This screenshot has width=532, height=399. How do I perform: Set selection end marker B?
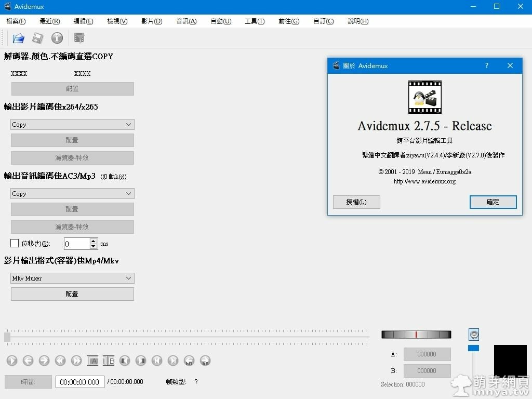click(109, 361)
